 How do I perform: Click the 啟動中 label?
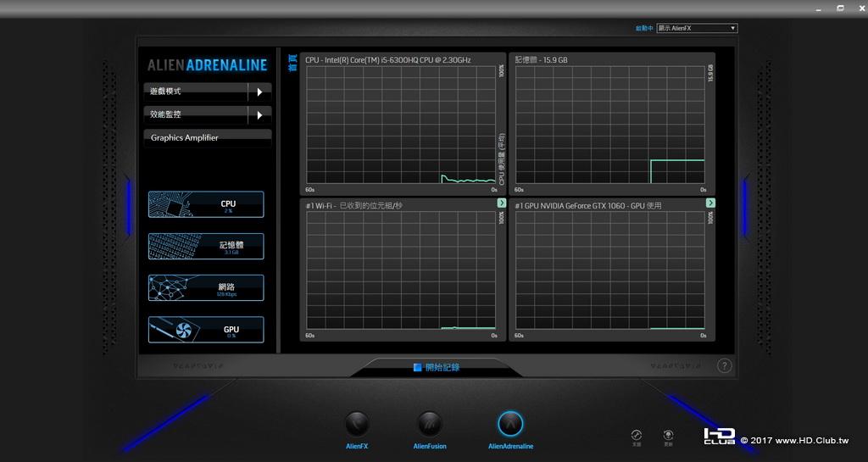point(644,28)
